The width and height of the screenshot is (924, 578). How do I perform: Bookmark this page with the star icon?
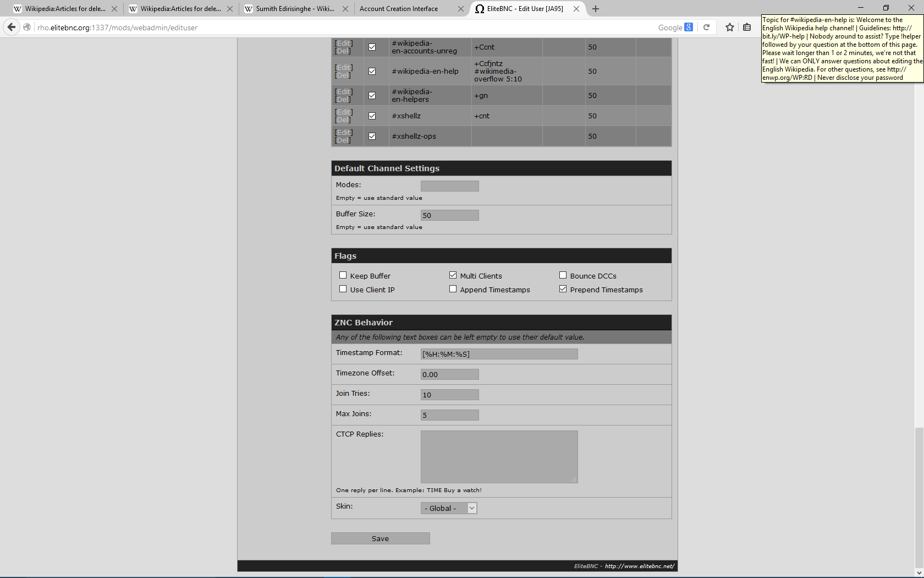[730, 27]
